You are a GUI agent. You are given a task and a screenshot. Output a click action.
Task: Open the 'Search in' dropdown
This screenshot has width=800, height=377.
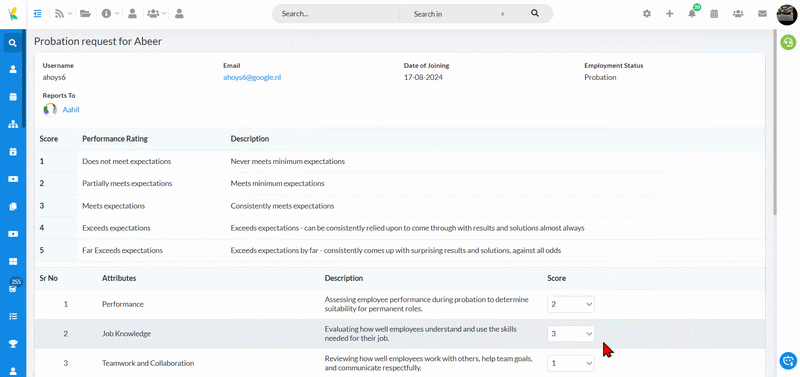459,14
